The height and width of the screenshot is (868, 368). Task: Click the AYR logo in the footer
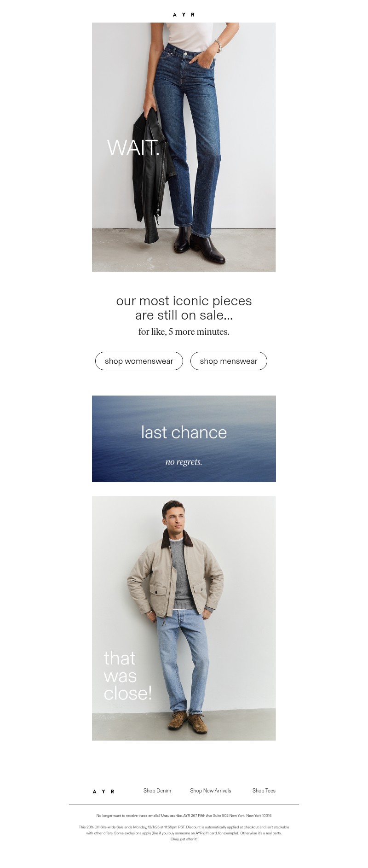point(103,791)
